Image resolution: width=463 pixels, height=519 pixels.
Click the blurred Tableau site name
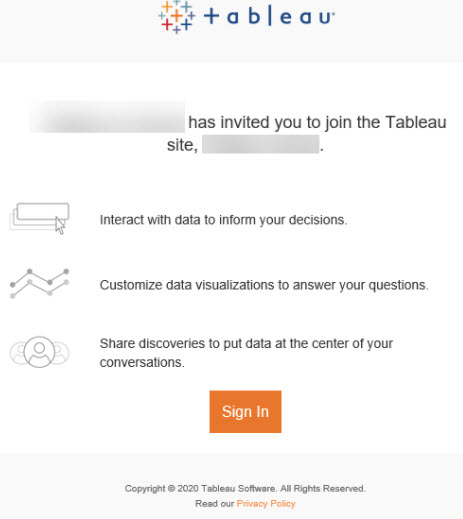tap(261, 144)
